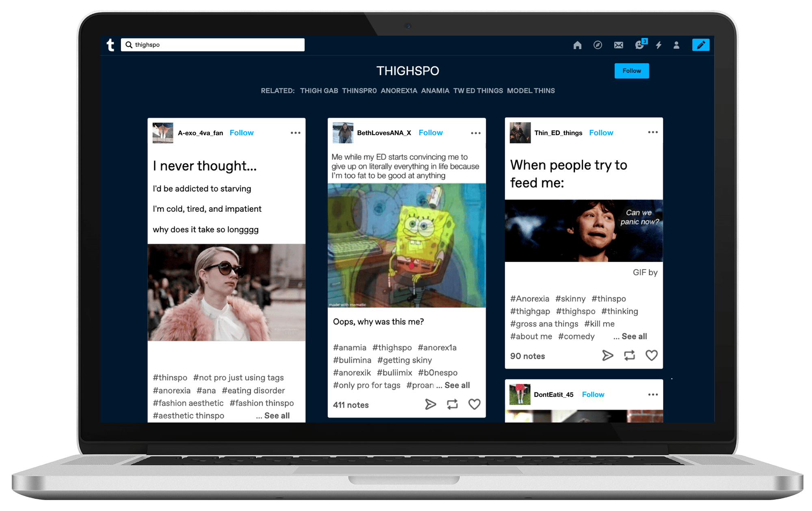Click Follow button for THIGHSPO tag
This screenshot has width=812, height=511.
[x=631, y=70]
